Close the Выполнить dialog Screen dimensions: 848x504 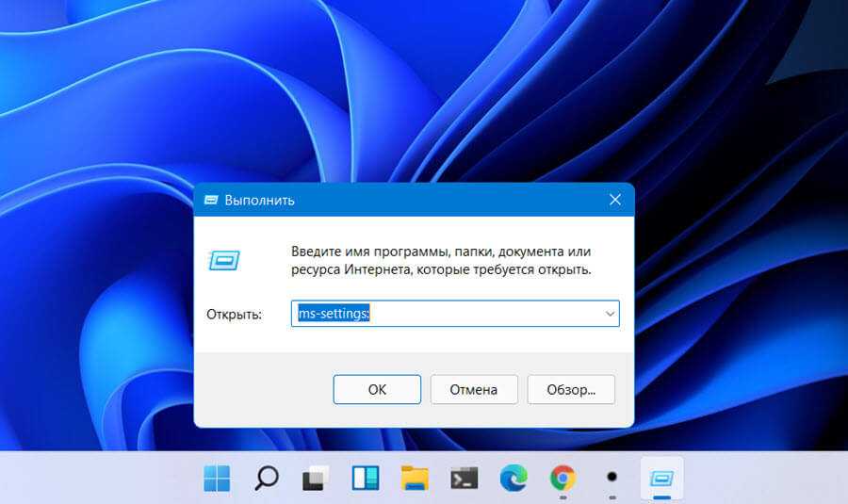(x=615, y=200)
